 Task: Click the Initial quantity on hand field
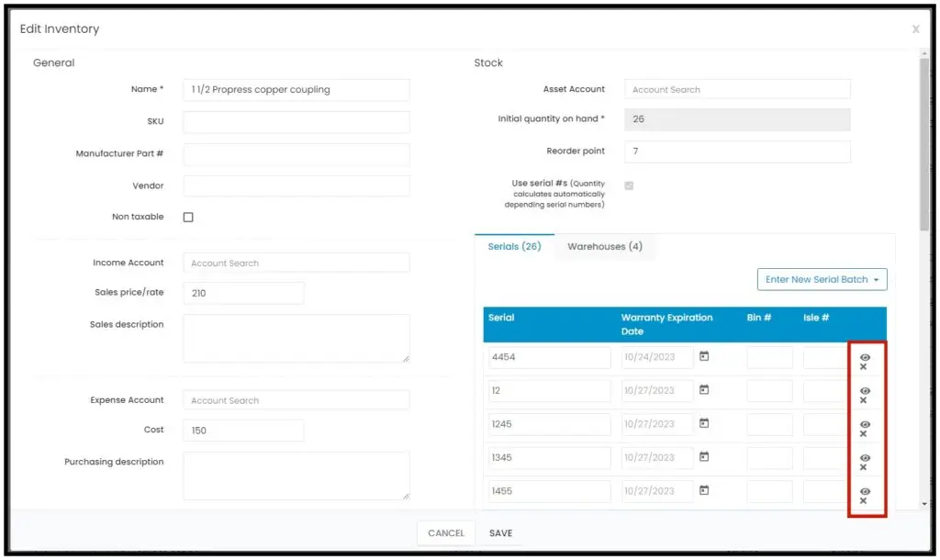point(737,119)
